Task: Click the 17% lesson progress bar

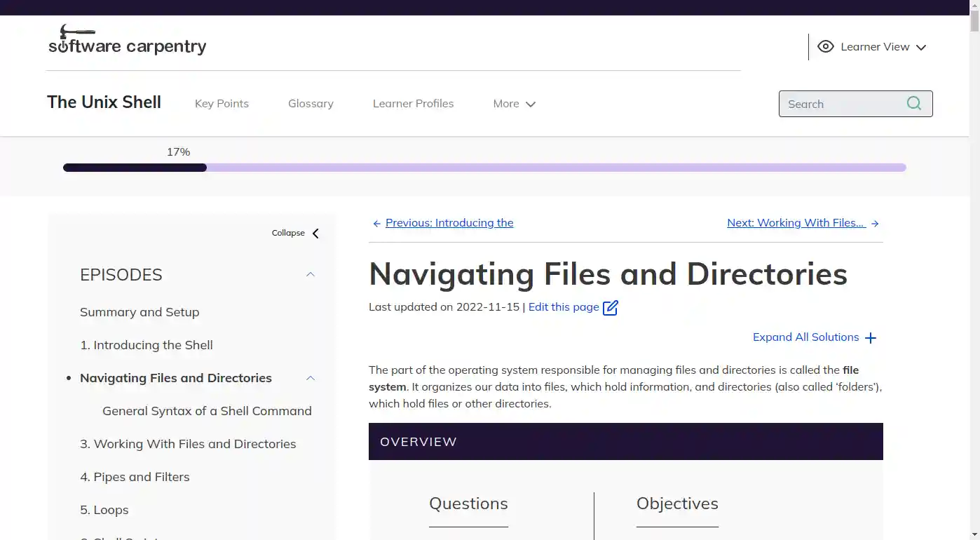Action: click(484, 167)
